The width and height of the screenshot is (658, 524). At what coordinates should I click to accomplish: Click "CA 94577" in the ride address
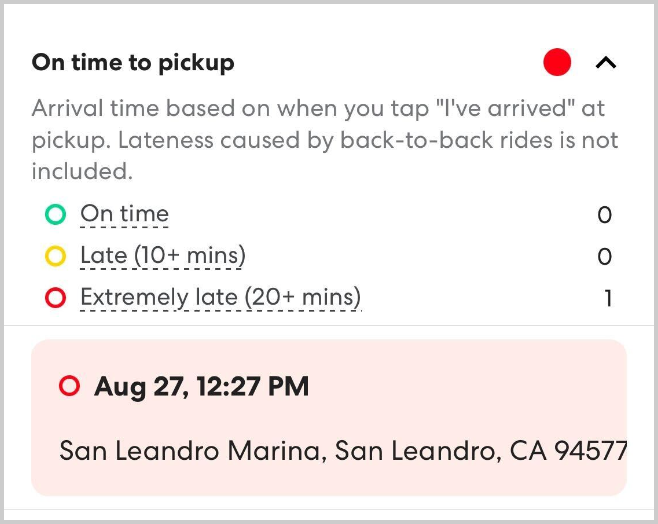pos(568,450)
